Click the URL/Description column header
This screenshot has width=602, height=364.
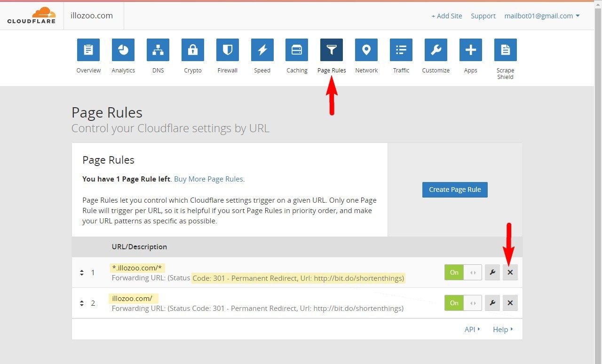pyautogui.click(x=139, y=246)
